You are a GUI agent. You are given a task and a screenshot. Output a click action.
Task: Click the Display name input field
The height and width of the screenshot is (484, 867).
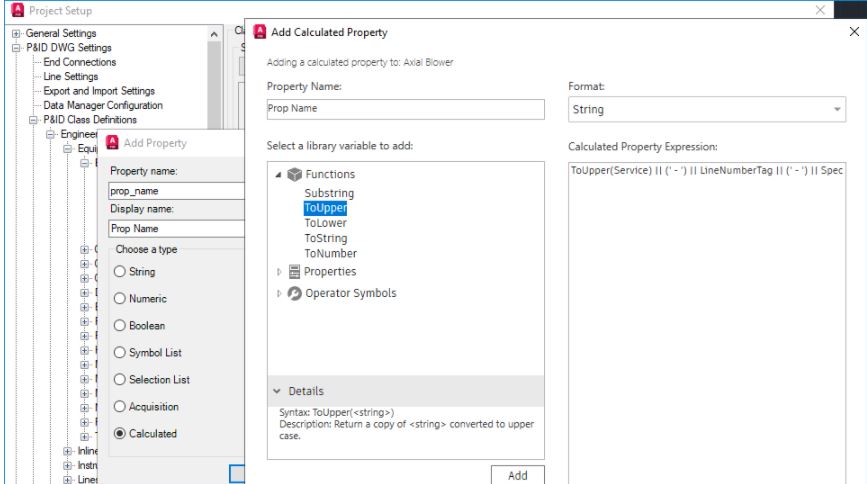click(176, 228)
